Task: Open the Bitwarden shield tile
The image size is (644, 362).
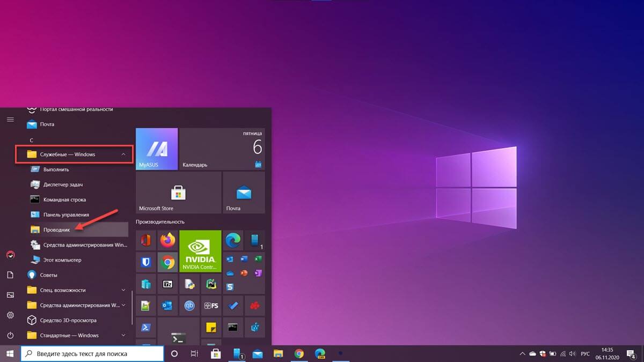Action: click(x=146, y=263)
